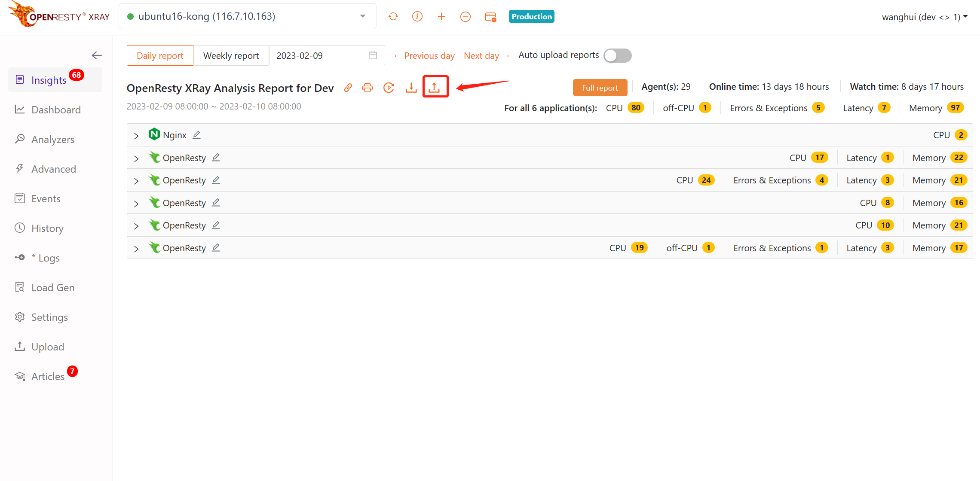The height and width of the screenshot is (481, 980).
Task: Open Insights in the sidebar
Action: (55, 80)
